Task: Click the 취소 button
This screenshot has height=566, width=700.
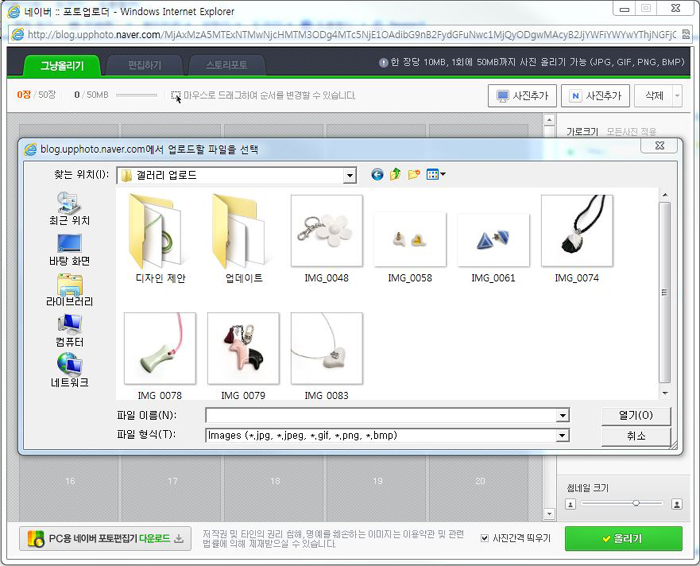Action: (x=636, y=436)
